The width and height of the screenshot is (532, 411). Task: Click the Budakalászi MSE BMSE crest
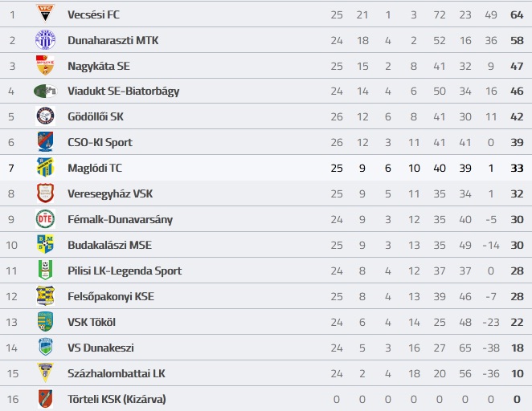45,244
